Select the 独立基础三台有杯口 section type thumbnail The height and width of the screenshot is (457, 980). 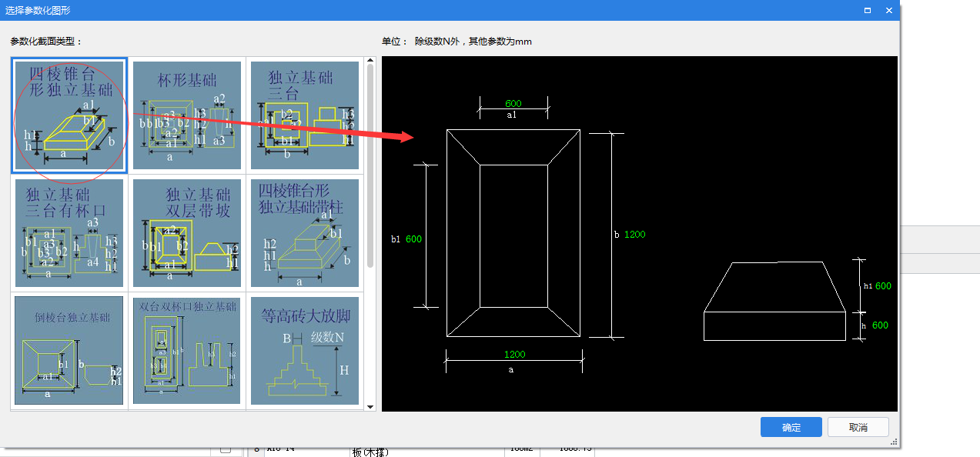point(69,233)
